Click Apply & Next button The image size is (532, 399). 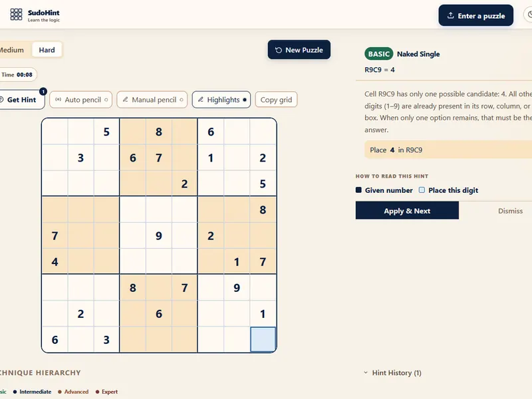[x=407, y=211]
